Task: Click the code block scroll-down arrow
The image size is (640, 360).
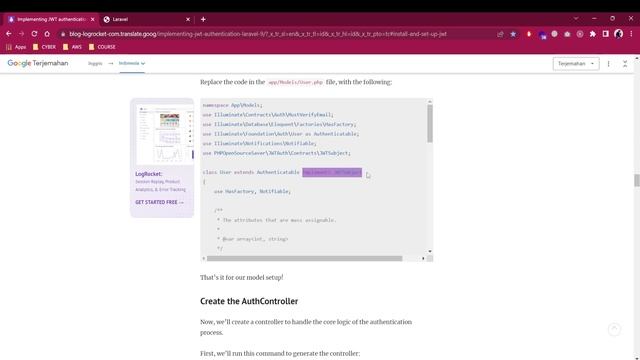Action: click(x=429, y=251)
